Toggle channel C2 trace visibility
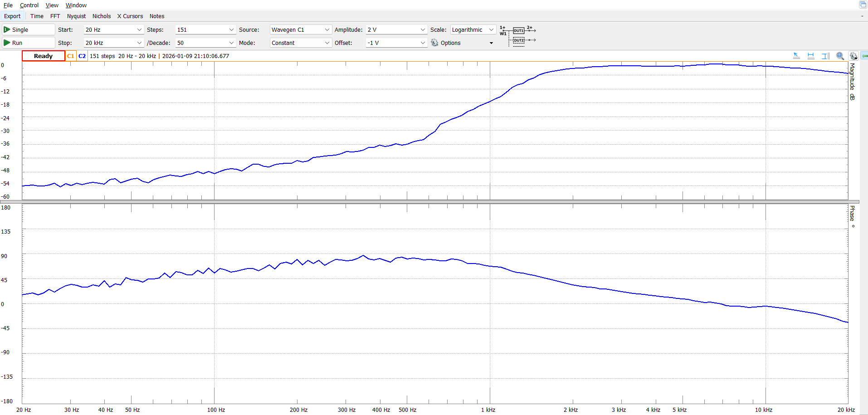 point(82,56)
